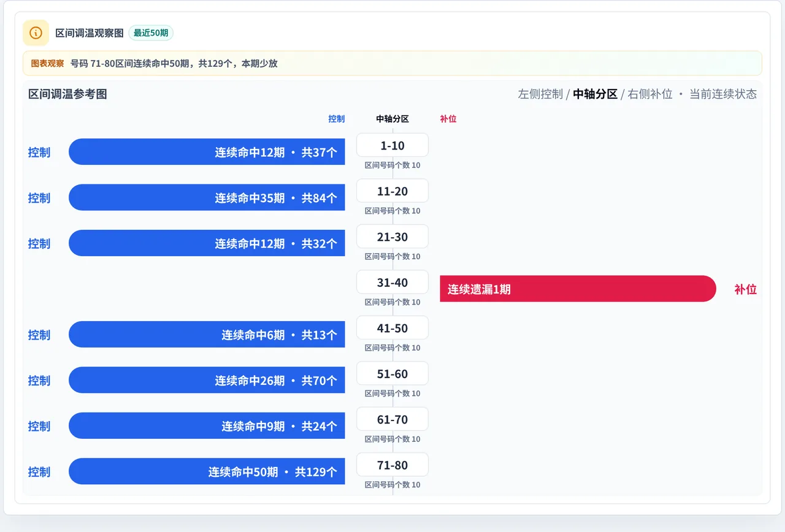785x532 pixels.
Task: Click the 控制 label on the 1-10 row
Action: click(39, 152)
